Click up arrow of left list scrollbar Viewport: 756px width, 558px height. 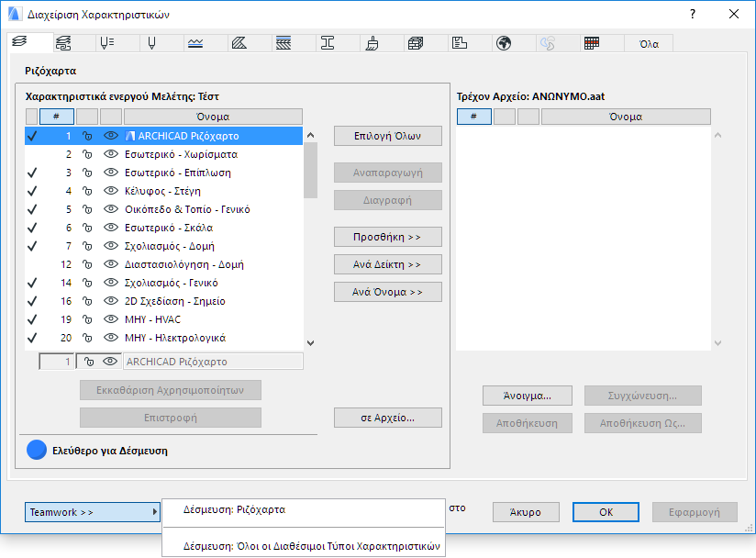point(310,136)
